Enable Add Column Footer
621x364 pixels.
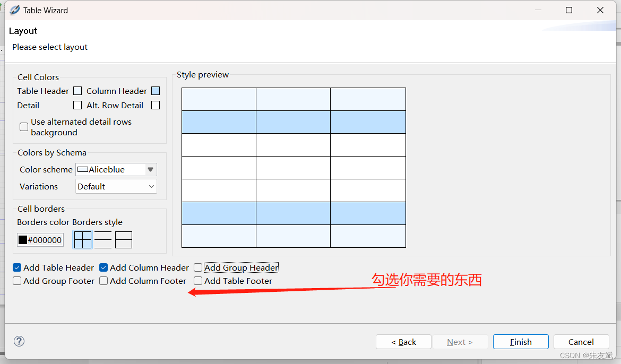tap(103, 281)
